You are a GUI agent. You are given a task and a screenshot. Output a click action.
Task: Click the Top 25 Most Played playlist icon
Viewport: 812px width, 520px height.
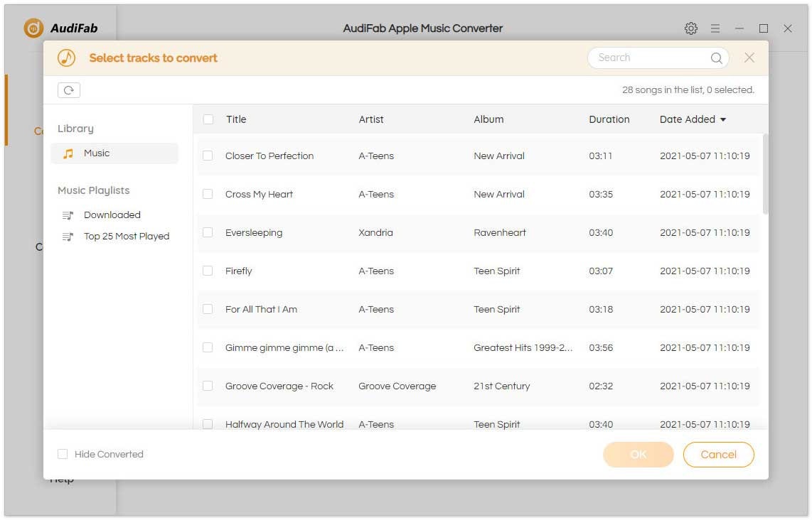coord(68,237)
